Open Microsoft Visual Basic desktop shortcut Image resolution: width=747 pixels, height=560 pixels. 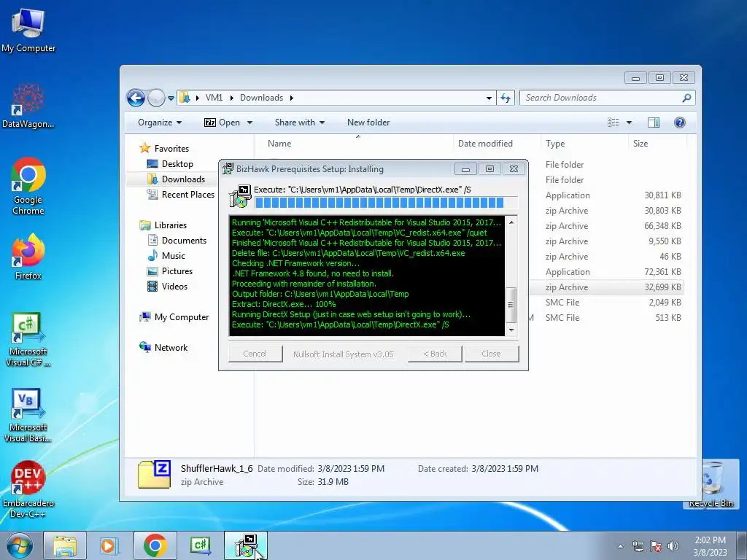pyautogui.click(x=28, y=415)
